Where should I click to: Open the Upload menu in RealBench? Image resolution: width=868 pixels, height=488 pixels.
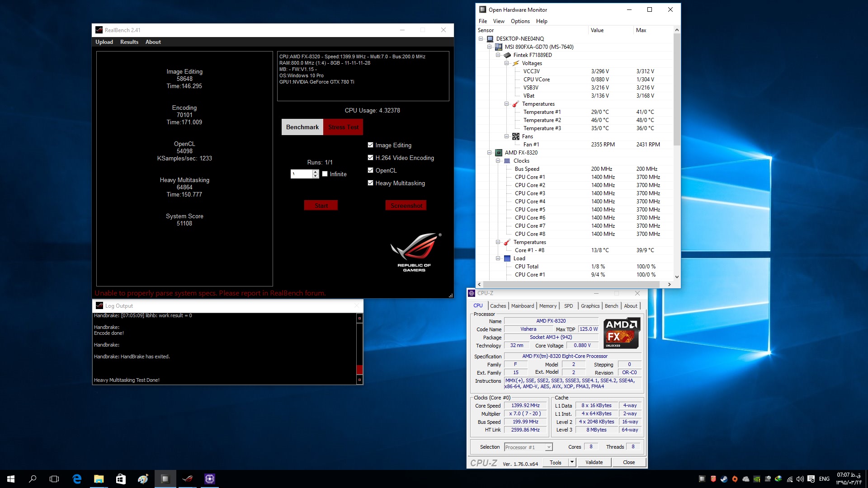(104, 42)
